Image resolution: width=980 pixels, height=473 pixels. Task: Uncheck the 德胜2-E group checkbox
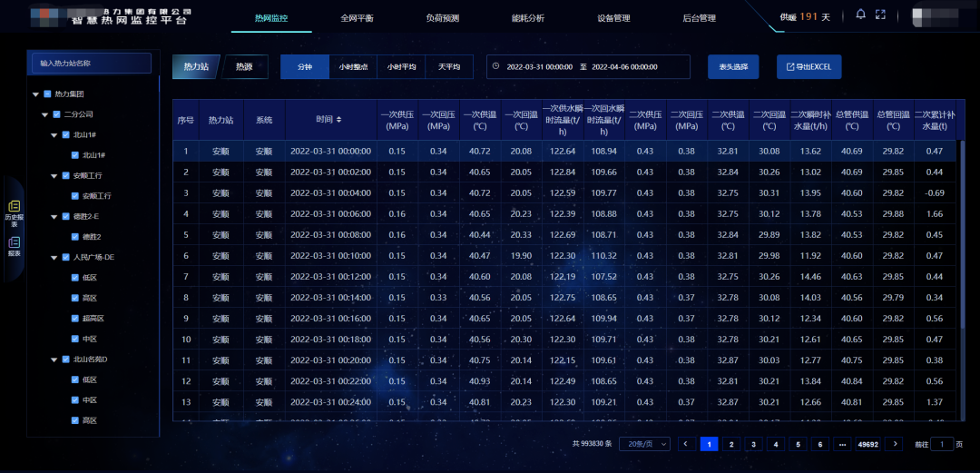pos(65,216)
